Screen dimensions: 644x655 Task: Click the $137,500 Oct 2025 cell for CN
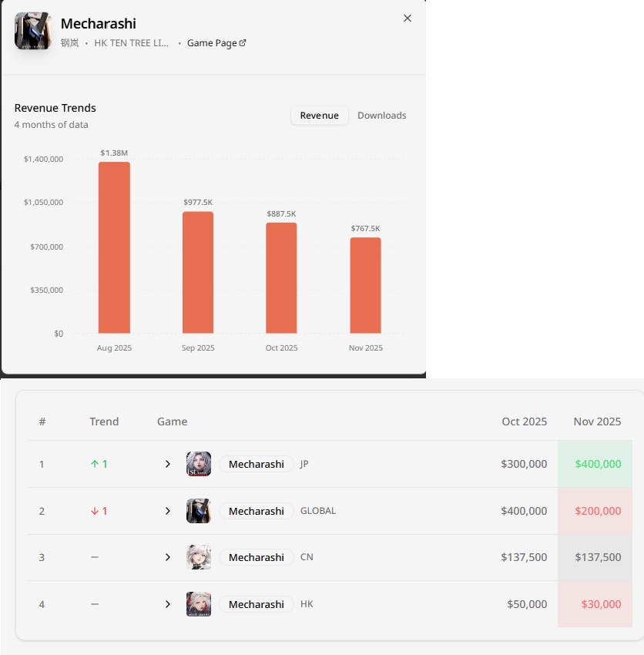(x=524, y=557)
